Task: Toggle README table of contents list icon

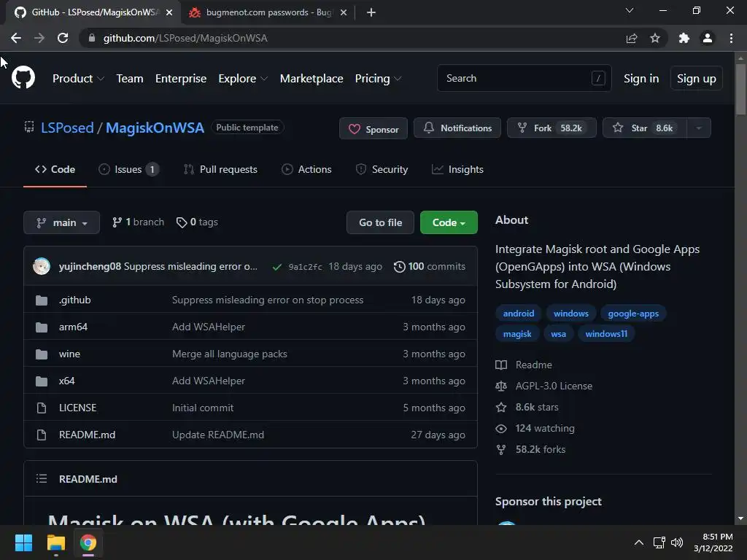Action: point(42,478)
